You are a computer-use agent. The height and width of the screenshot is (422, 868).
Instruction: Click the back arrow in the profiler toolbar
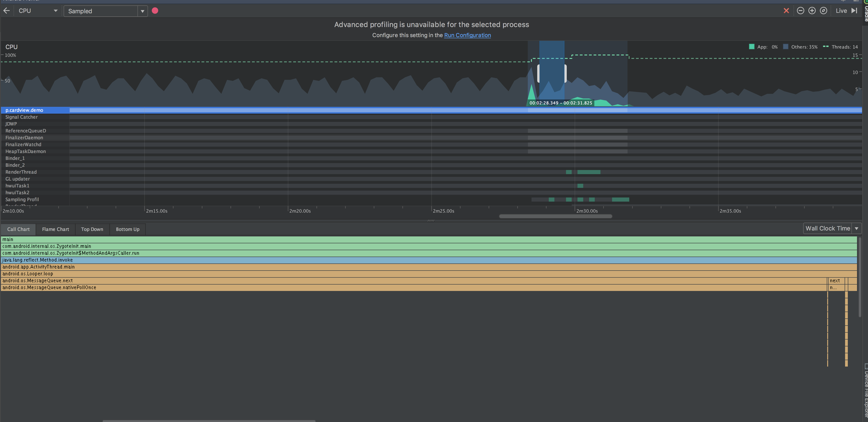pyautogui.click(x=6, y=11)
